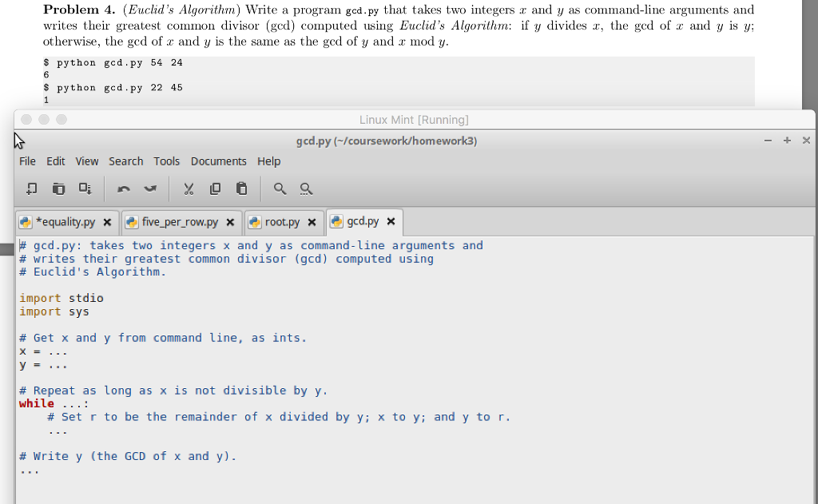This screenshot has height=504, width=818.
Task: Click the 'while ...:' statement line
Action: pos(54,403)
